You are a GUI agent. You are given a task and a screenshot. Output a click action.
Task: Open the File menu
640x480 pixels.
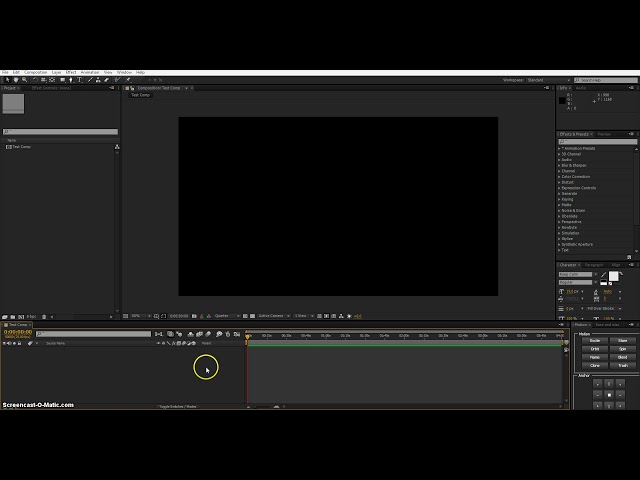coord(5,73)
